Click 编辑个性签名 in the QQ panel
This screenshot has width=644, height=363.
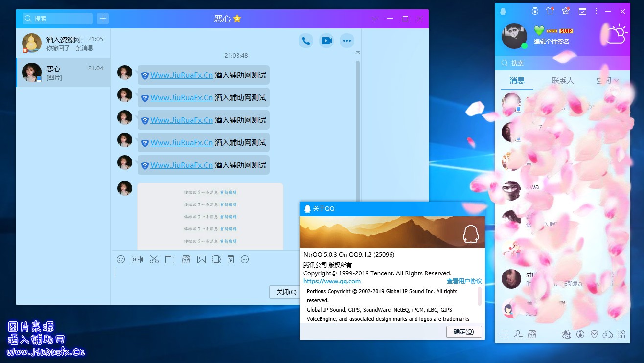click(x=552, y=42)
